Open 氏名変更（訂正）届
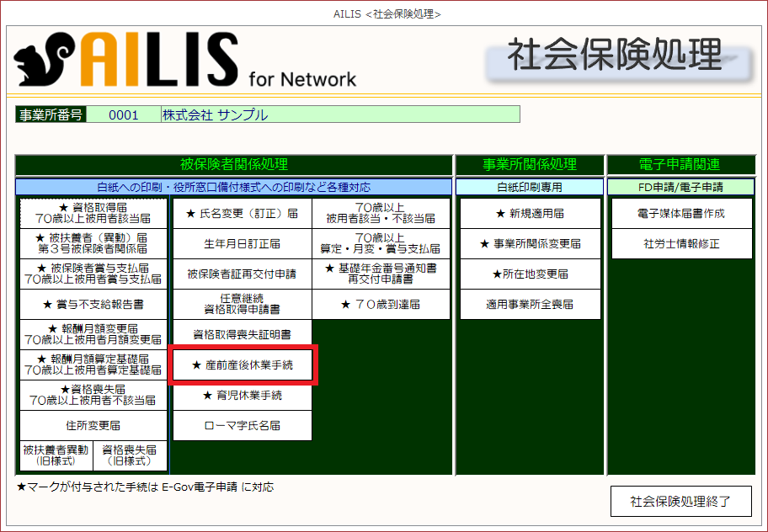 click(x=242, y=214)
